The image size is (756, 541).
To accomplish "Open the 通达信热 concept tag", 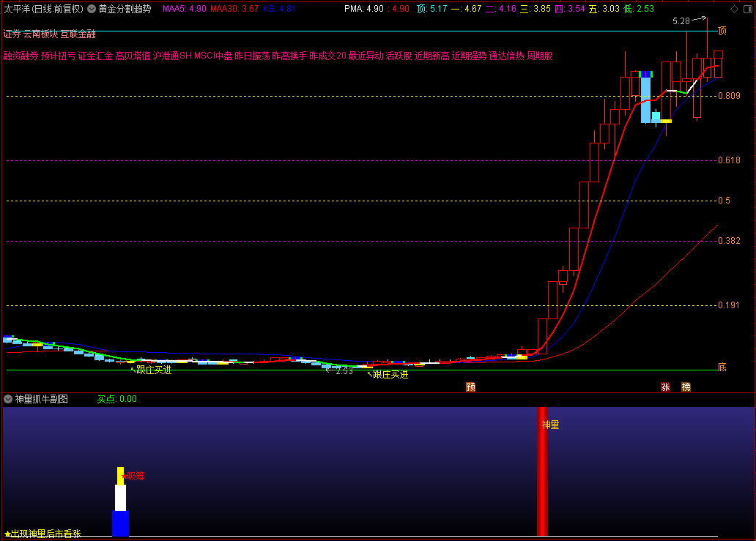I will [507, 56].
